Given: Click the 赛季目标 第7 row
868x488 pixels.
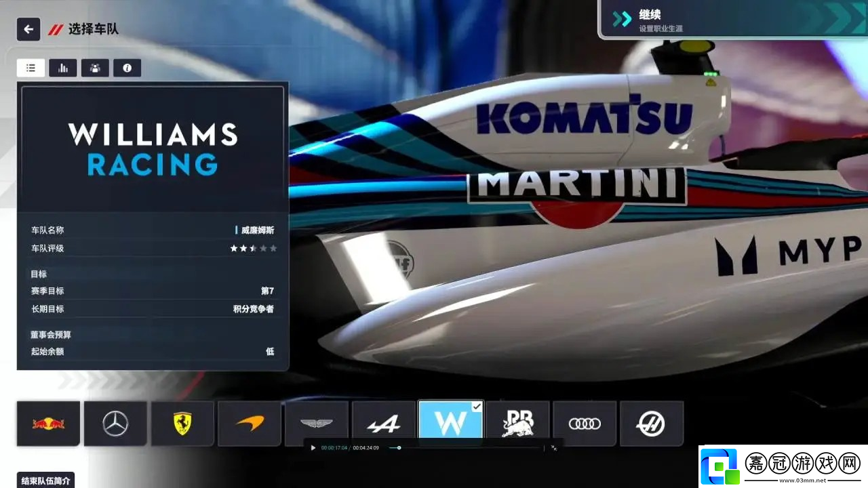Looking at the screenshot, I should 153,291.
